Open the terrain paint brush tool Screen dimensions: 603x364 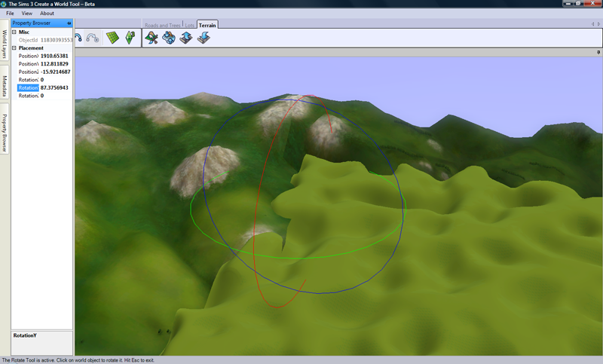(x=152, y=38)
